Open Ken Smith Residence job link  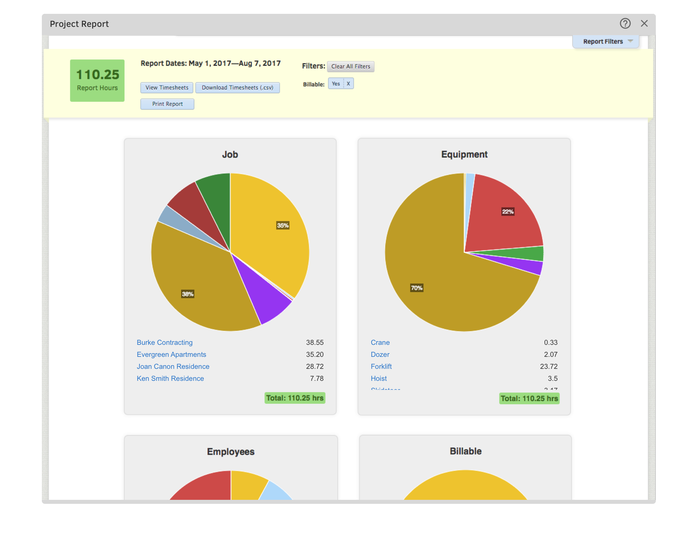click(x=170, y=378)
